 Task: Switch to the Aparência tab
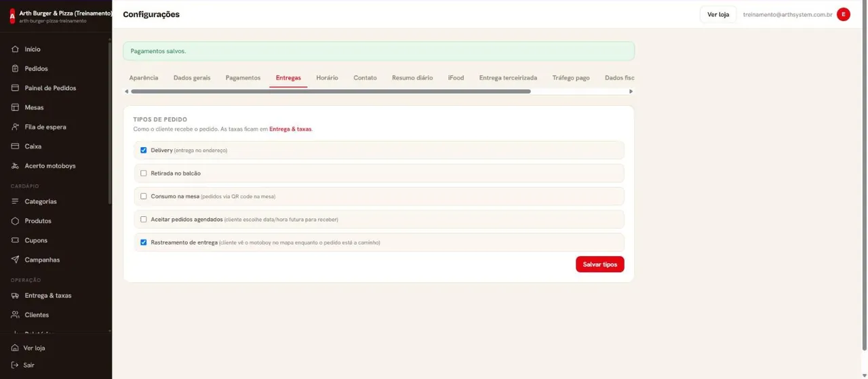(144, 78)
